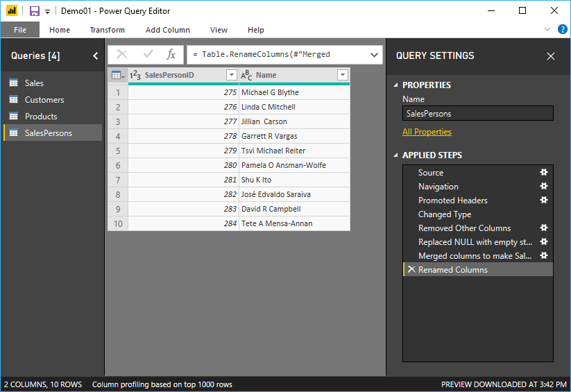The height and width of the screenshot is (392, 571).
Task: Open settings gear for Merged columns step
Action: pyautogui.click(x=544, y=255)
